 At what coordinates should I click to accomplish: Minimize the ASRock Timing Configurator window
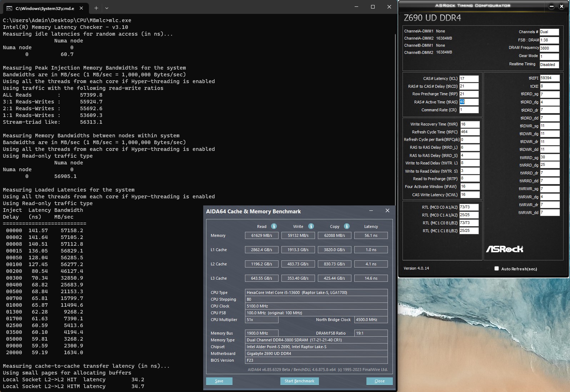click(x=551, y=6)
